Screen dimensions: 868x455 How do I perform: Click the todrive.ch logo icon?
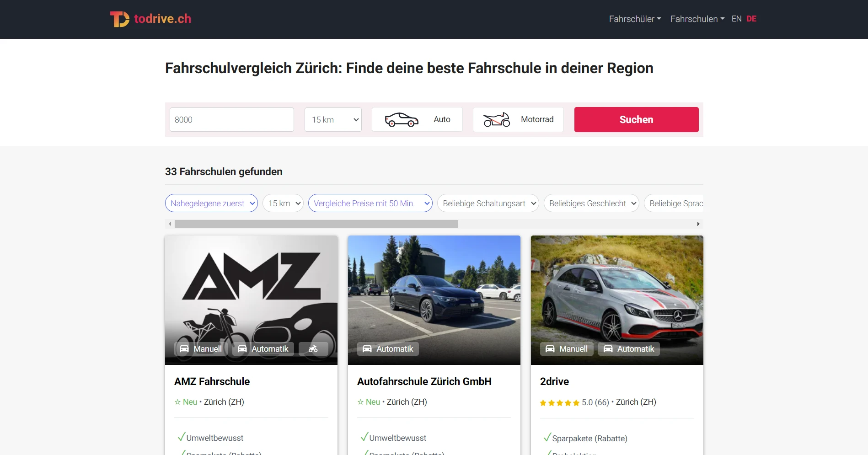(119, 19)
